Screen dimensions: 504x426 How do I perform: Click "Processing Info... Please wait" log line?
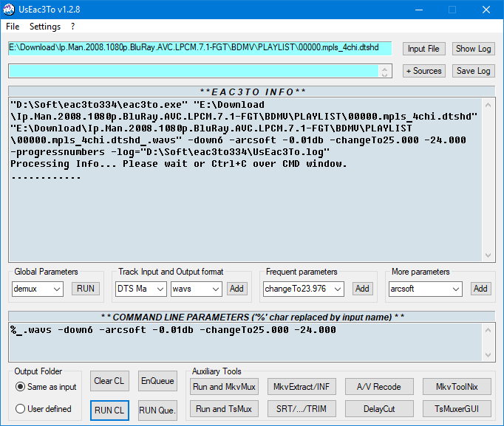[x=179, y=164]
